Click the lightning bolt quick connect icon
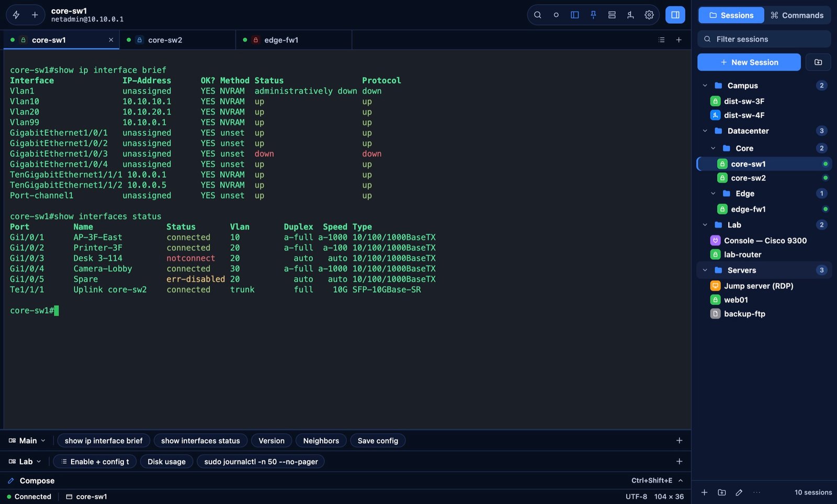Screen dimensions: 837x504 coord(16,15)
